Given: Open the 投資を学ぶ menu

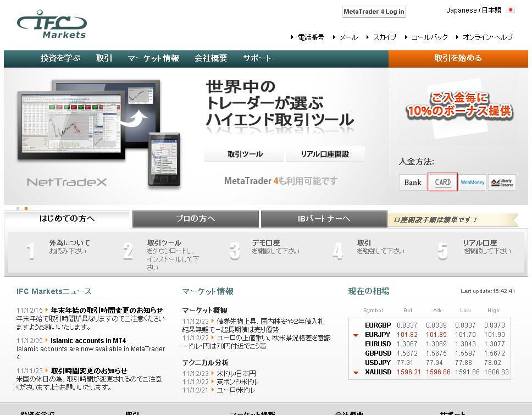Looking at the screenshot, I should pos(60,58).
